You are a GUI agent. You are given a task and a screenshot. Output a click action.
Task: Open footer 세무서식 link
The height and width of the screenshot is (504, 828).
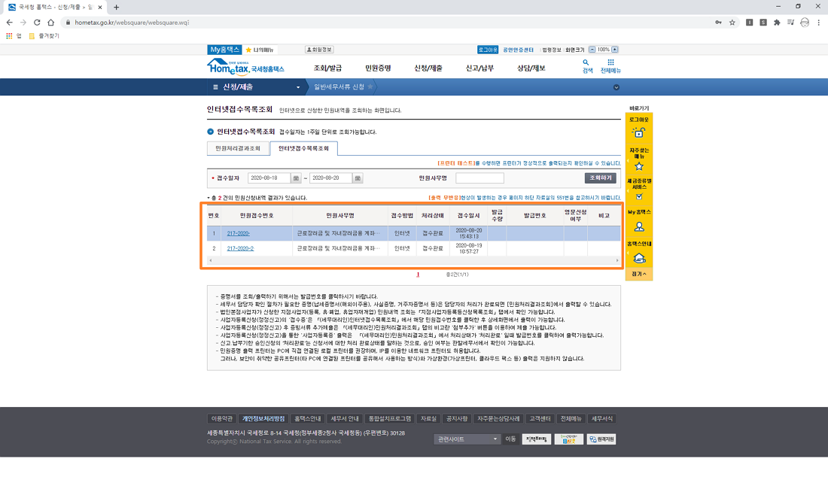[x=602, y=418]
